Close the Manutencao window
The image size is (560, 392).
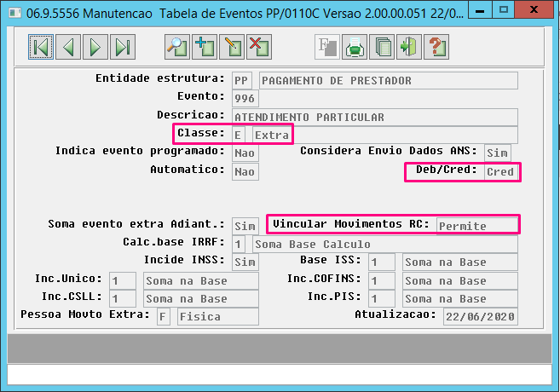(x=535, y=10)
